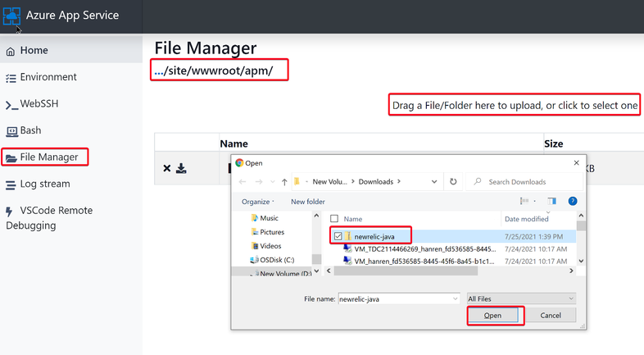Create a New folder

tap(307, 202)
